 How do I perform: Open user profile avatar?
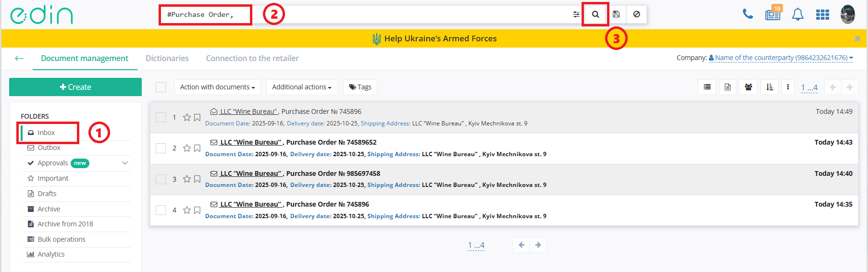[x=848, y=14]
